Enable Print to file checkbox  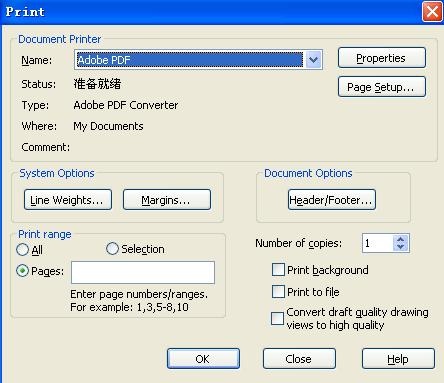(x=278, y=291)
